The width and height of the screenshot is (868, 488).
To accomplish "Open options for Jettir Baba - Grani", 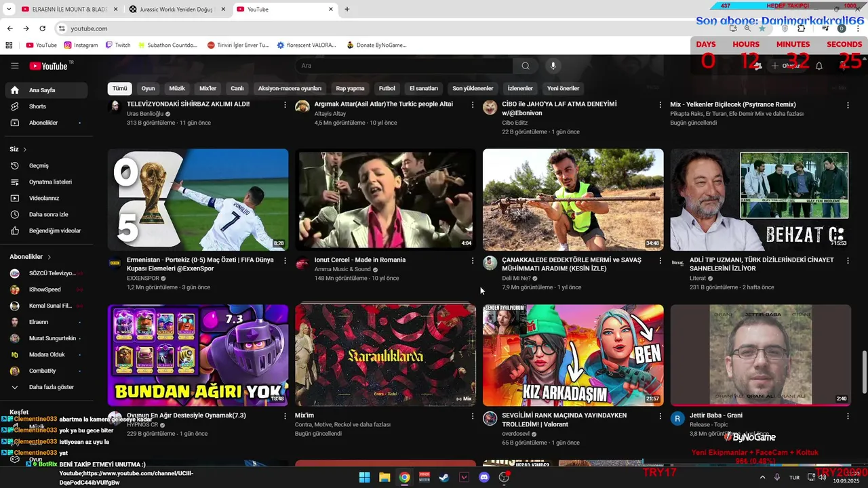I will pos(848,415).
